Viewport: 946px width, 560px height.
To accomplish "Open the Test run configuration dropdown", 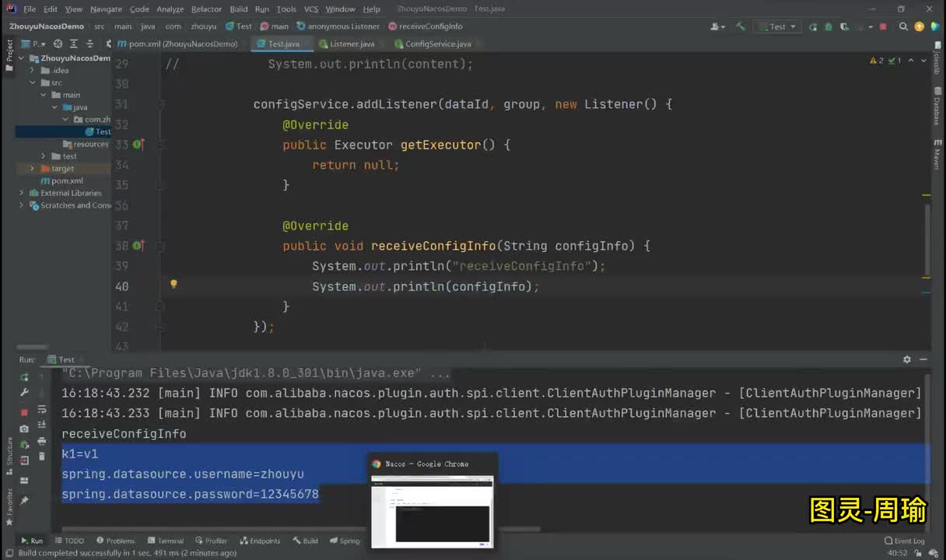I will pyautogui.click(x=778, y=26).
